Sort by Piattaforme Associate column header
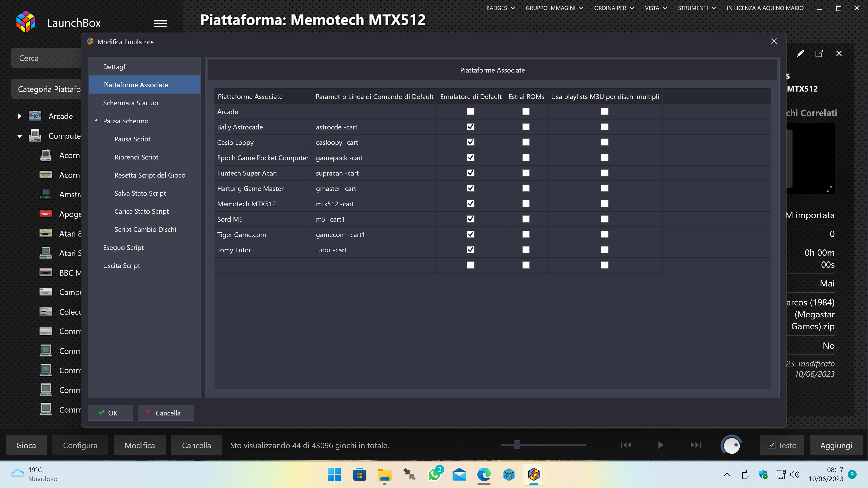 click(x=263, y=96)
